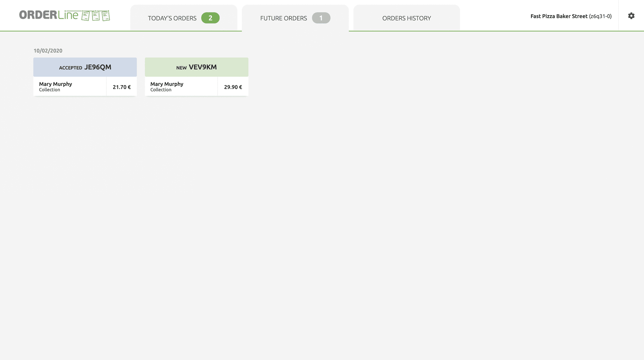Click the green badge showing 2 orders
This screenshot has height=360, width=644.
(211, 18)
